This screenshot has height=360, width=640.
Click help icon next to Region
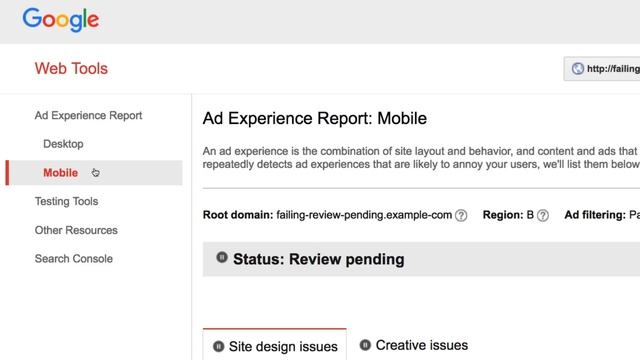[x=543, y=215]
